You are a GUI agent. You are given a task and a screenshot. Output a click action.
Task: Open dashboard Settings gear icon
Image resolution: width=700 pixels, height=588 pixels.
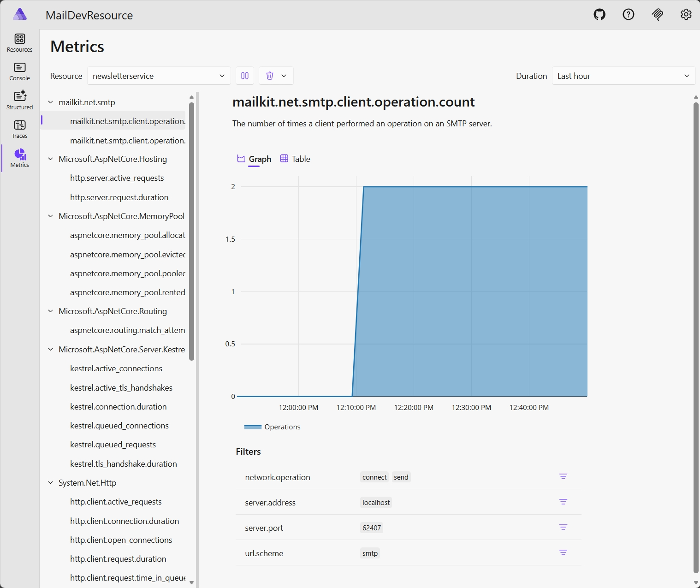pyautogui.click(x=686, y=14)
